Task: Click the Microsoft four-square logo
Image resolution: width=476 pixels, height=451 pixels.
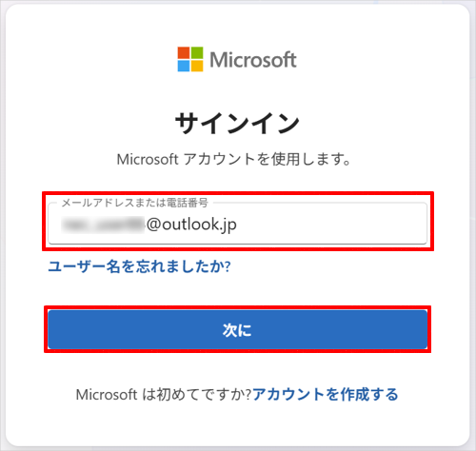Action: pos(190,59)
